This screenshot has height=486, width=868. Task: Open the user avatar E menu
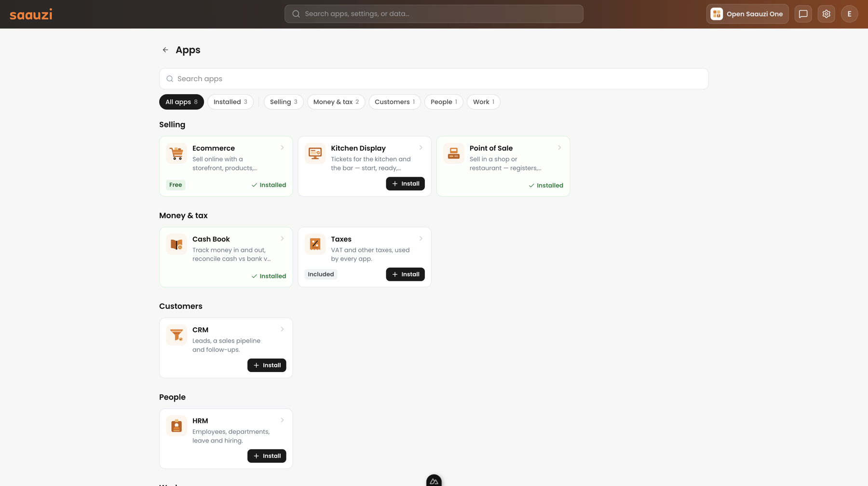point(849,14)
